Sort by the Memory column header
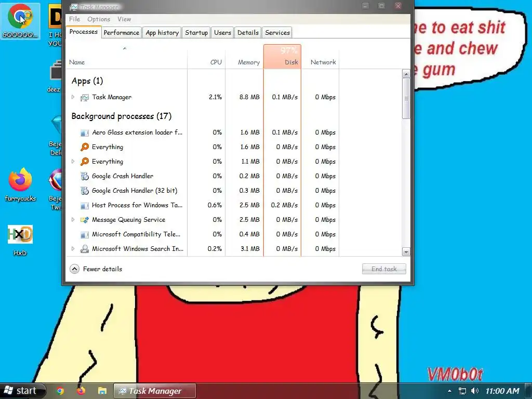532x399 pixels. point(244,57)
